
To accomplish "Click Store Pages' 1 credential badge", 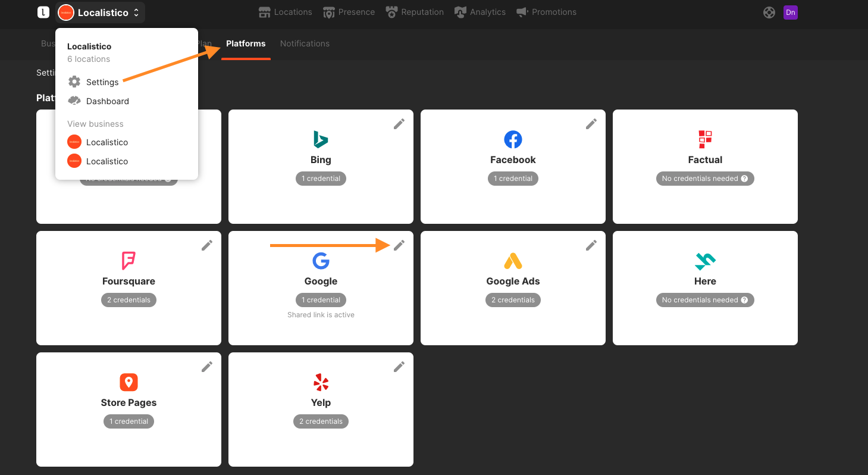I will coord(129,421).
